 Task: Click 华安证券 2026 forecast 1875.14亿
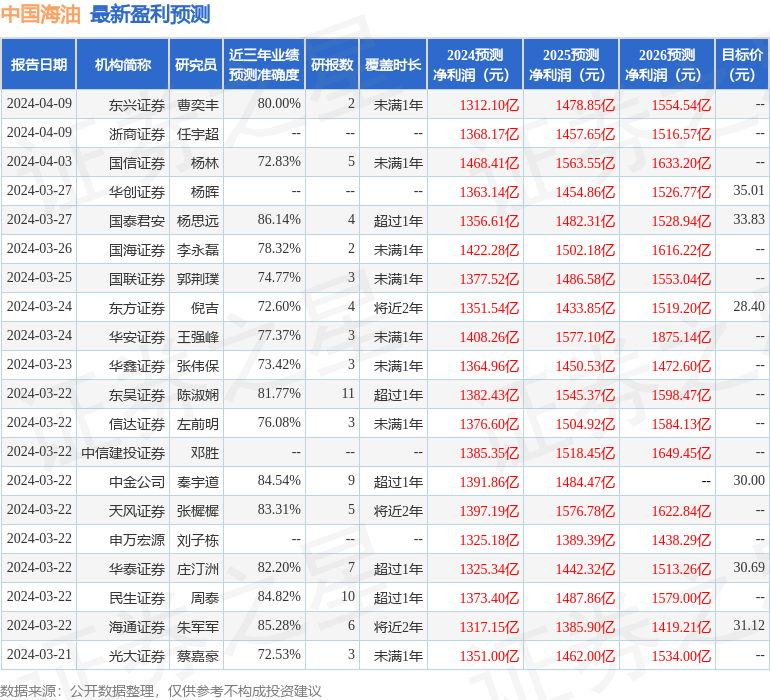(681, 337)
